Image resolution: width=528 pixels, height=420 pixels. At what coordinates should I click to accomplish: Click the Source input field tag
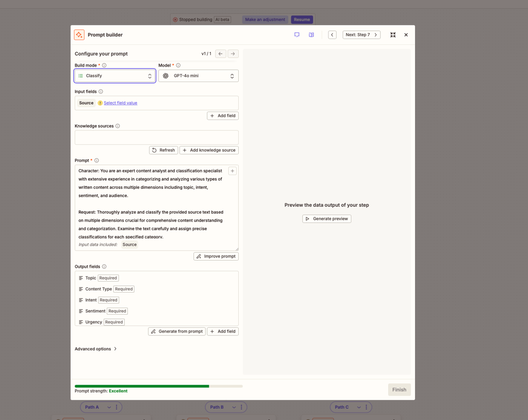coord(86,103)
